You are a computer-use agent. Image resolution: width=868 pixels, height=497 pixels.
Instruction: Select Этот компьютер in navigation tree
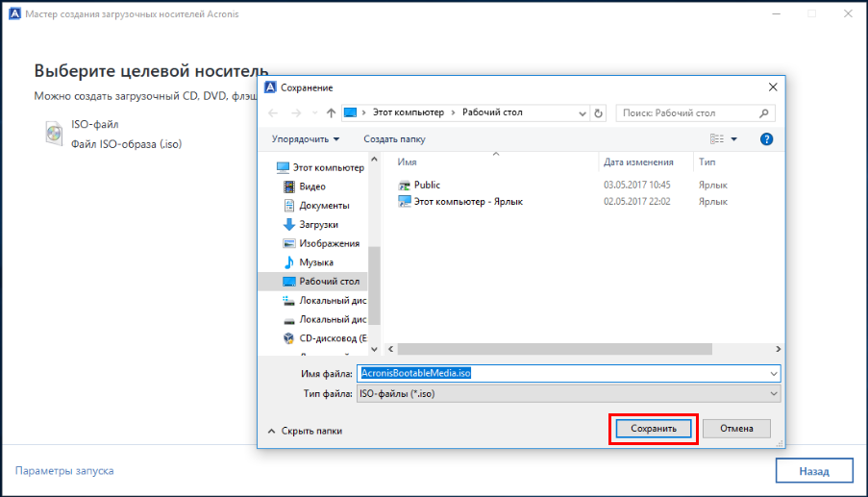[x=320, y=167]
